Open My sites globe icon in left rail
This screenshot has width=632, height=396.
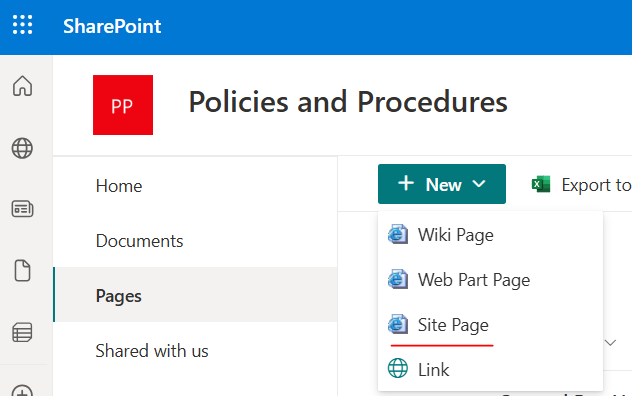23,148
